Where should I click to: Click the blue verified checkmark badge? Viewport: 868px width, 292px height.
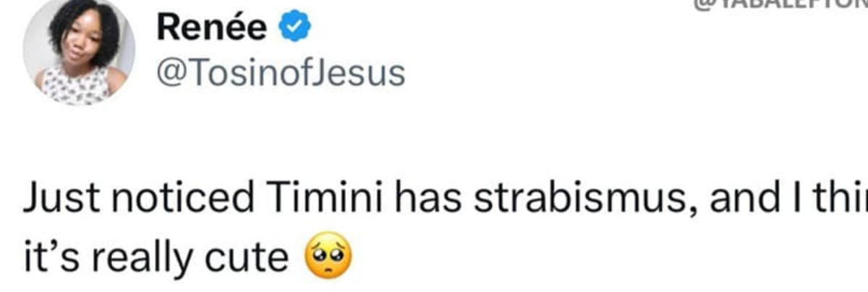(x=297, y=28)
